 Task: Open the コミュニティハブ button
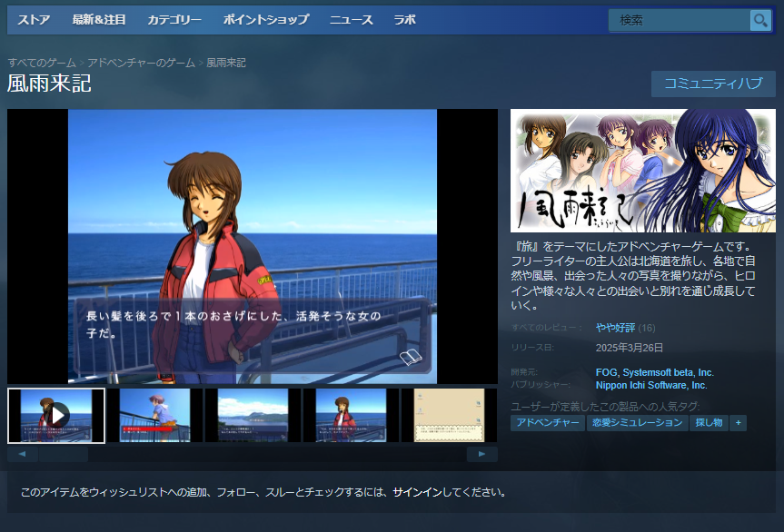coord(713,84)
